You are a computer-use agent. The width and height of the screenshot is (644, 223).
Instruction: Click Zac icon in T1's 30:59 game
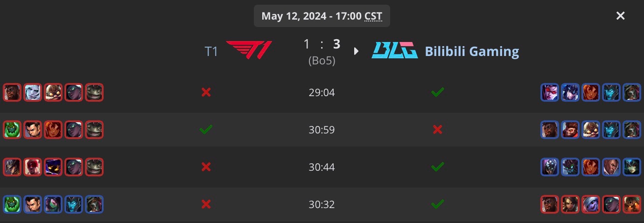[12, 130]
